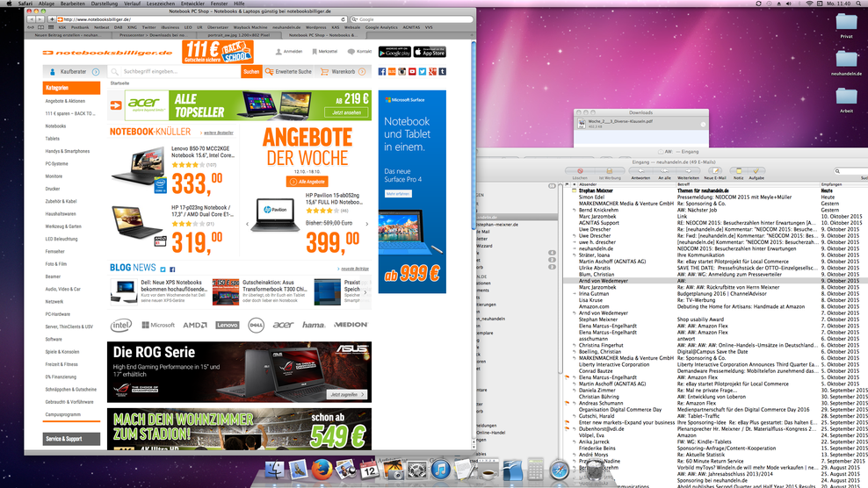Switch to the portrait_aw.jpg tab

[x=239, y=35]
